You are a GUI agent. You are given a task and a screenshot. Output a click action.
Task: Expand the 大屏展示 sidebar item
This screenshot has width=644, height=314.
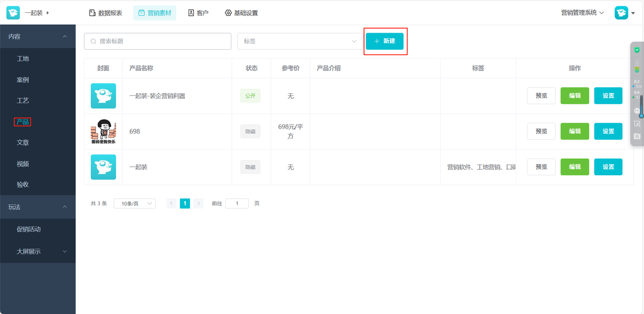[x=38, y=251]
